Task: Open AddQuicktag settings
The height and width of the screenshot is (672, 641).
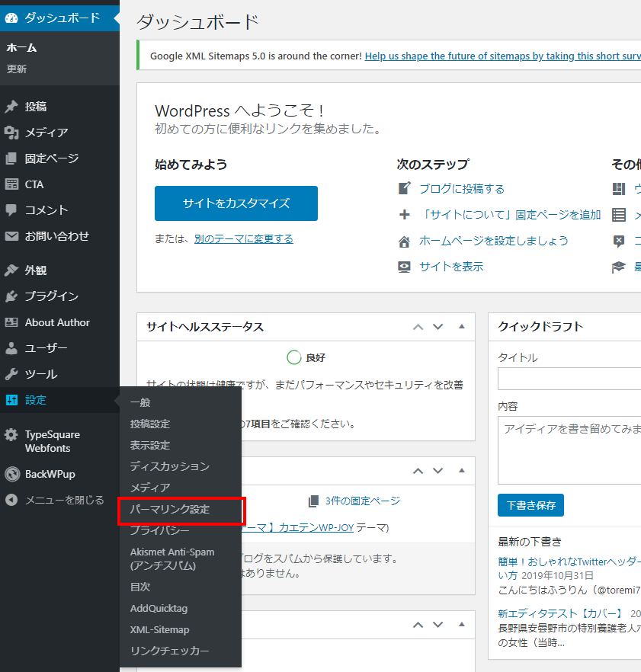Action: 159,608
